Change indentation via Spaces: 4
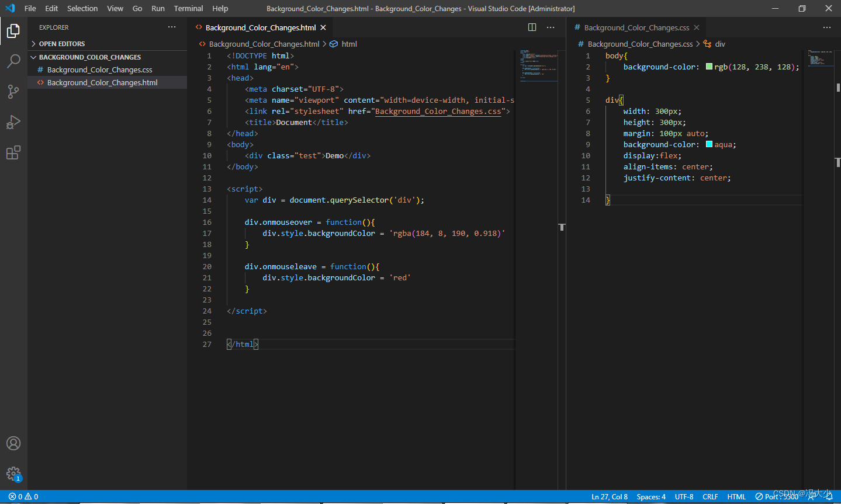Viewport: 841px width, 504px height. click(651, 496)
